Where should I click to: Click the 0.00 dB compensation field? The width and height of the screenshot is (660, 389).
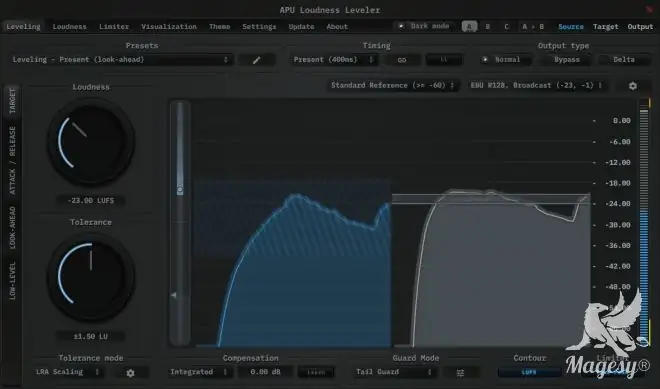coord(265,372)
